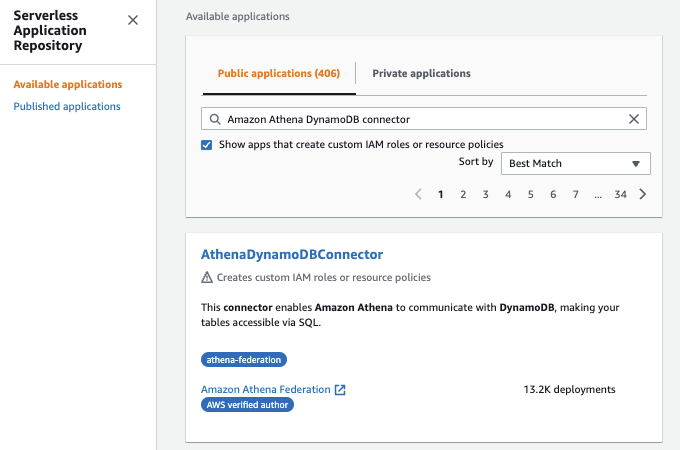Close the Serverless Application Repository sidebar
The image size is (680, 450).
tap(133, 20)
